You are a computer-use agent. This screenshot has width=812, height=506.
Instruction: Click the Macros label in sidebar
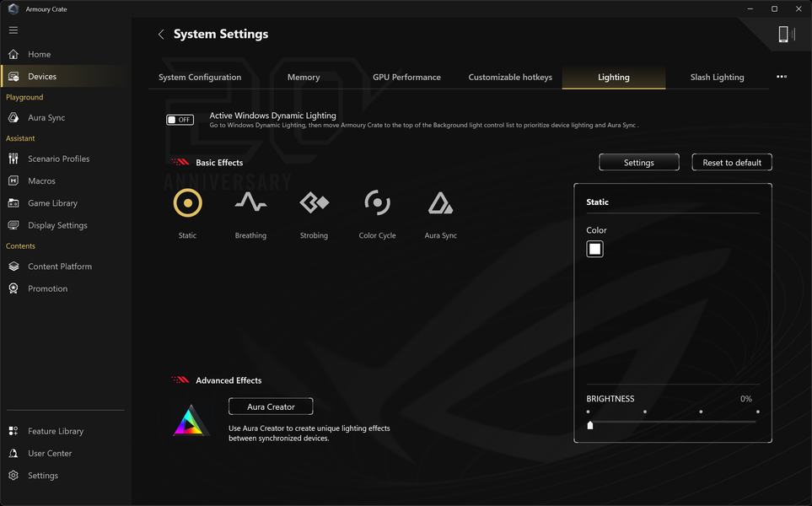pos(41,180)
